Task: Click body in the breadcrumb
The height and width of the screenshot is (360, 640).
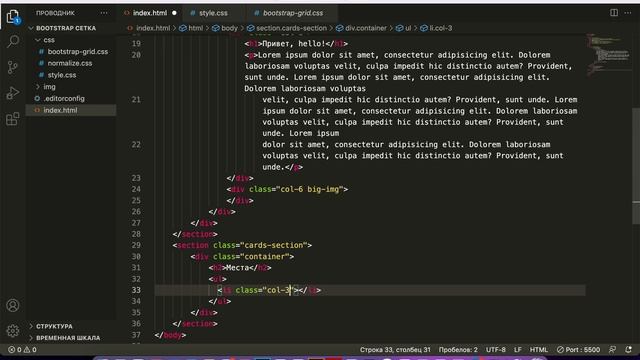Action: 229,28
